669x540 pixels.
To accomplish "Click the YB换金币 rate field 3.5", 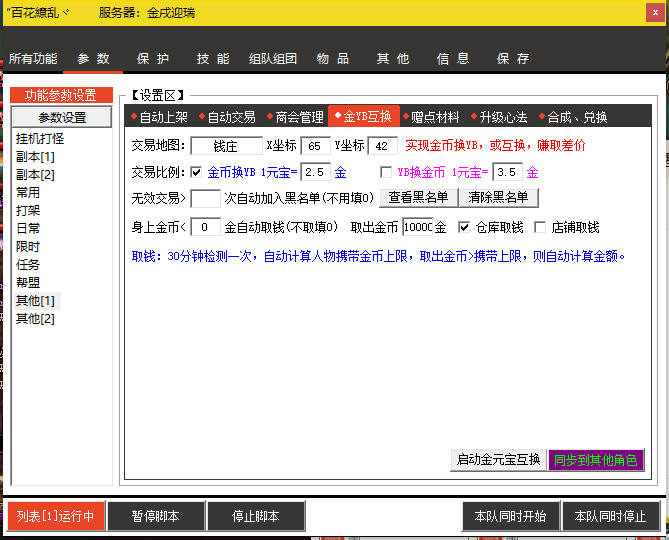I will [x=507, y=172].
